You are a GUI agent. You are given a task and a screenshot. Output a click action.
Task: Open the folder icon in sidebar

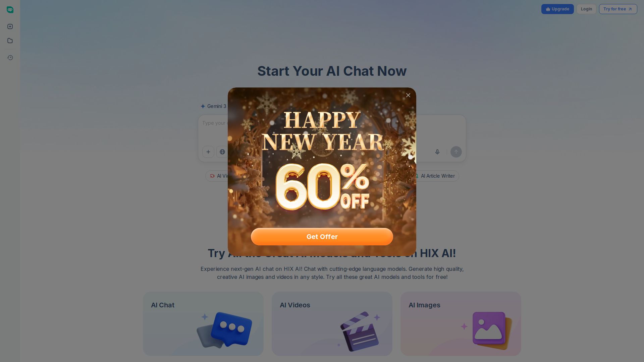coord(10,41)
